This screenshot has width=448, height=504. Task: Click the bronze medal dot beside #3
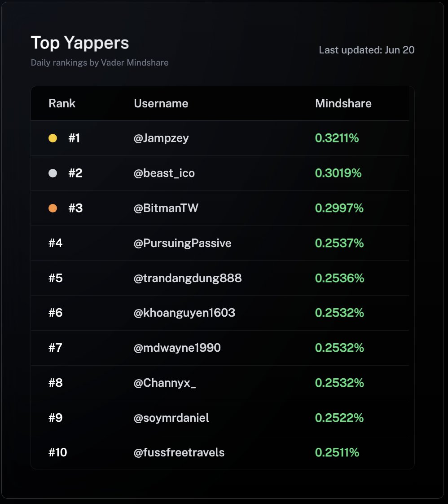(x=53, y=208)
